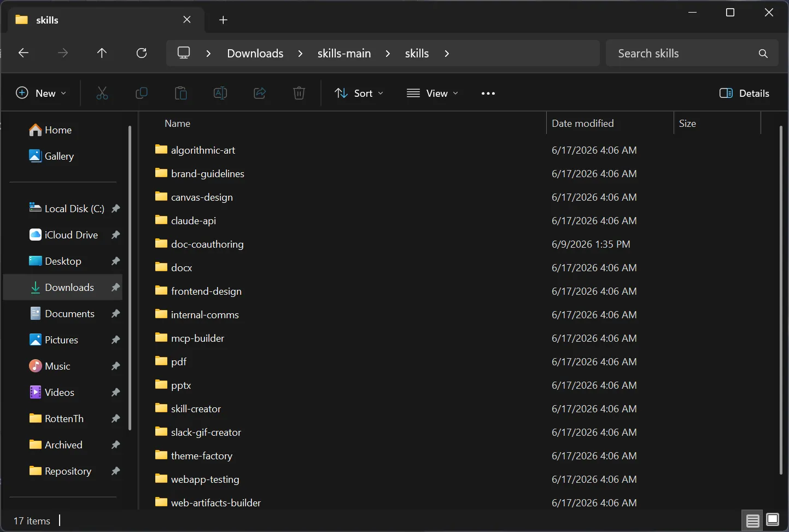Select the skill-creator folder
Viewport: 789px width, 532px height.
196,408
